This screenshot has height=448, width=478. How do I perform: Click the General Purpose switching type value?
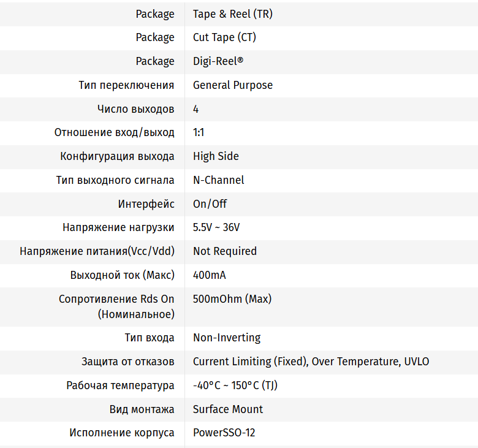click(233, 85)
